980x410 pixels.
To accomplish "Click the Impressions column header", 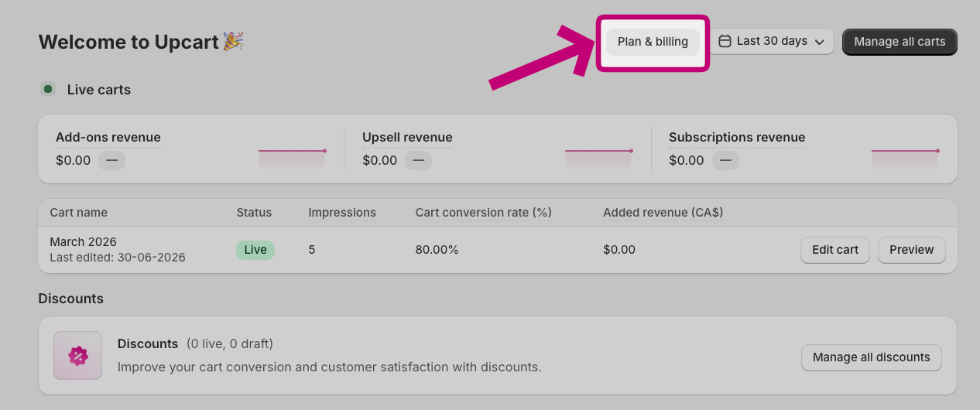I will pyautogui.click(x=342, y=213).
